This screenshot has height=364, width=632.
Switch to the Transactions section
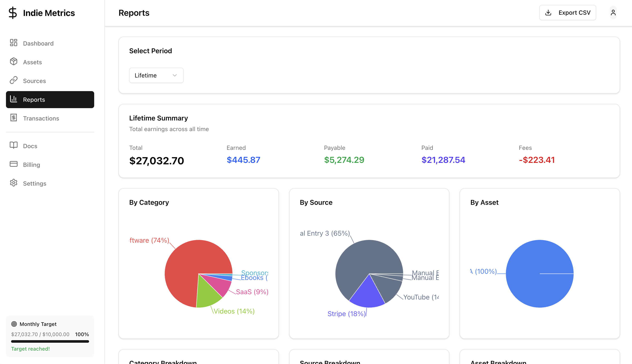click(x=41, y=118)
